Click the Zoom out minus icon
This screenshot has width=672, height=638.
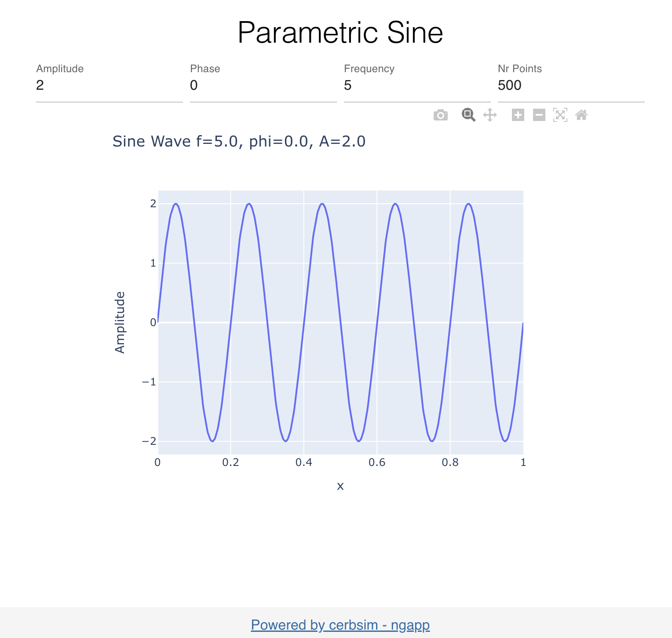[x=539, y=115]
